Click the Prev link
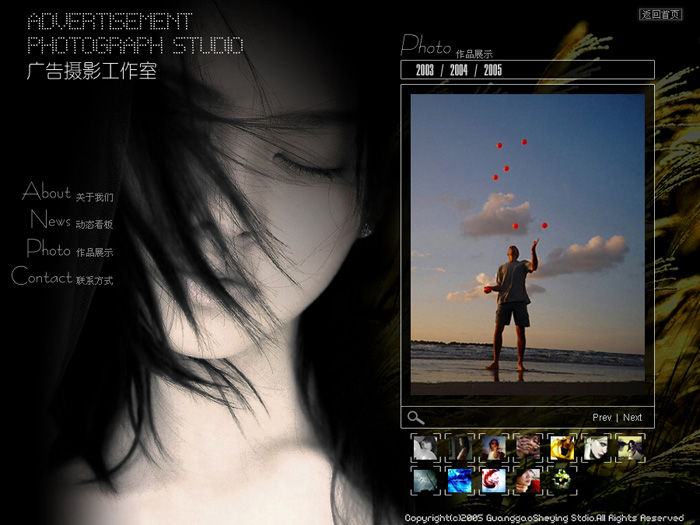 pyautogui.click(x=601, y=417)
